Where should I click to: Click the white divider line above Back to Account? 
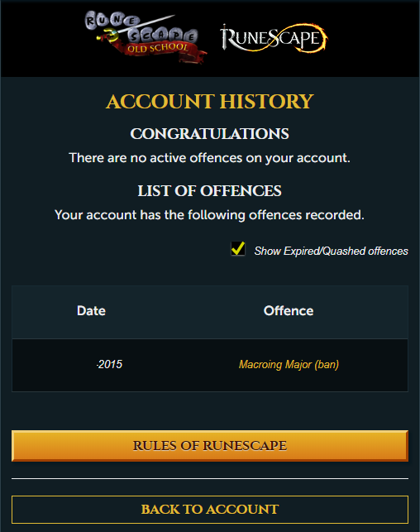click(210, 478)
